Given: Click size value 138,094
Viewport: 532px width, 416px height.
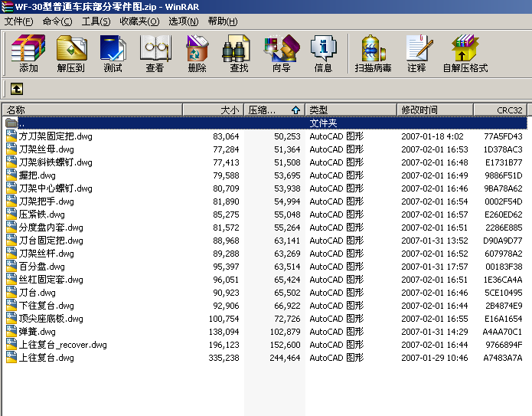Looking at the screenshot, I should 224,332.
